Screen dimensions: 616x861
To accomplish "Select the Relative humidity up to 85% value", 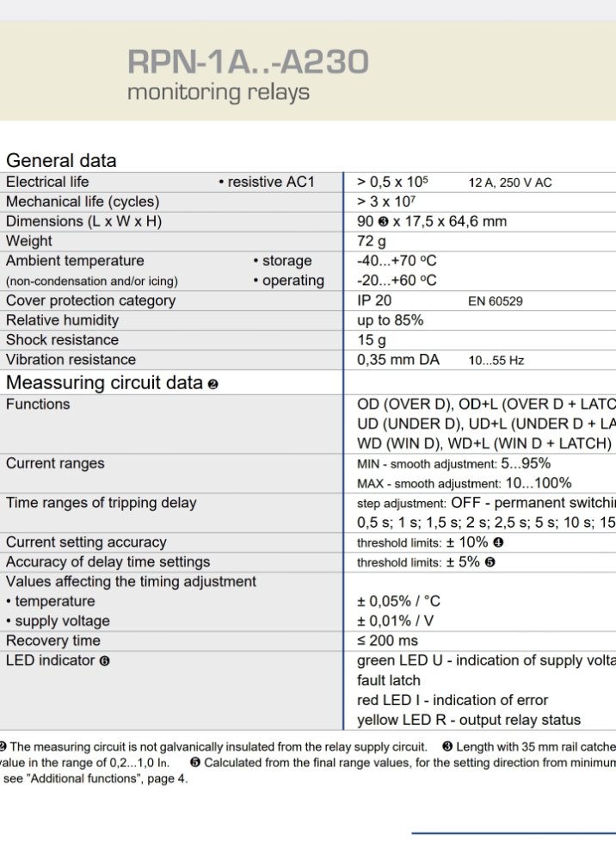I will pos(390,320).
